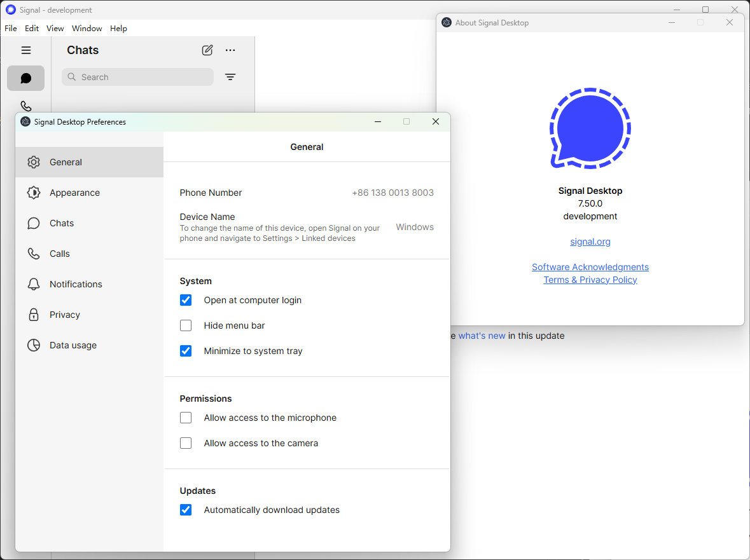Uncheck Automatically download updates
Image resolution: width=750 pixels, height=560 pixels.
[x=186, y=510]
